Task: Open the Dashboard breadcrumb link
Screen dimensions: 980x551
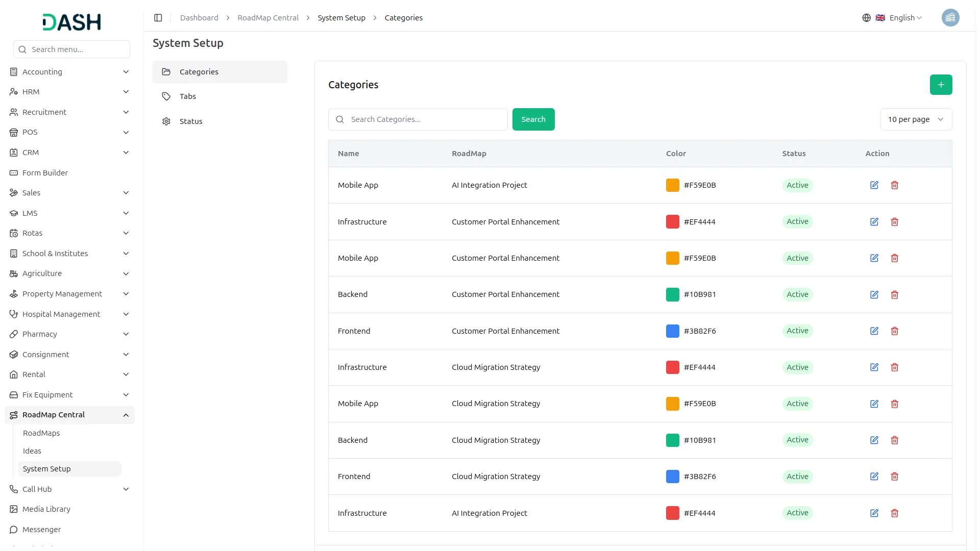Action: tap(199, 17)
